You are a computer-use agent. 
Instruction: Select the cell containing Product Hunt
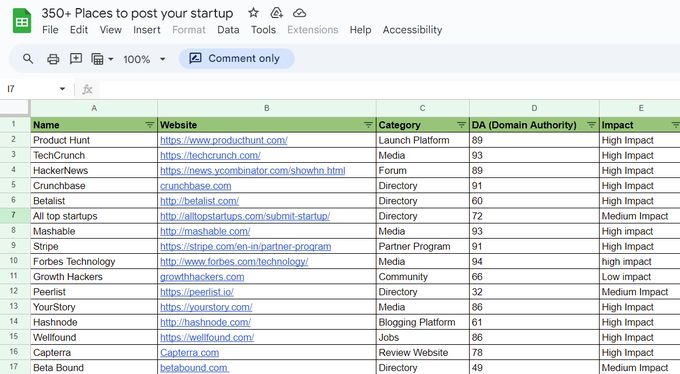point(94,140)
